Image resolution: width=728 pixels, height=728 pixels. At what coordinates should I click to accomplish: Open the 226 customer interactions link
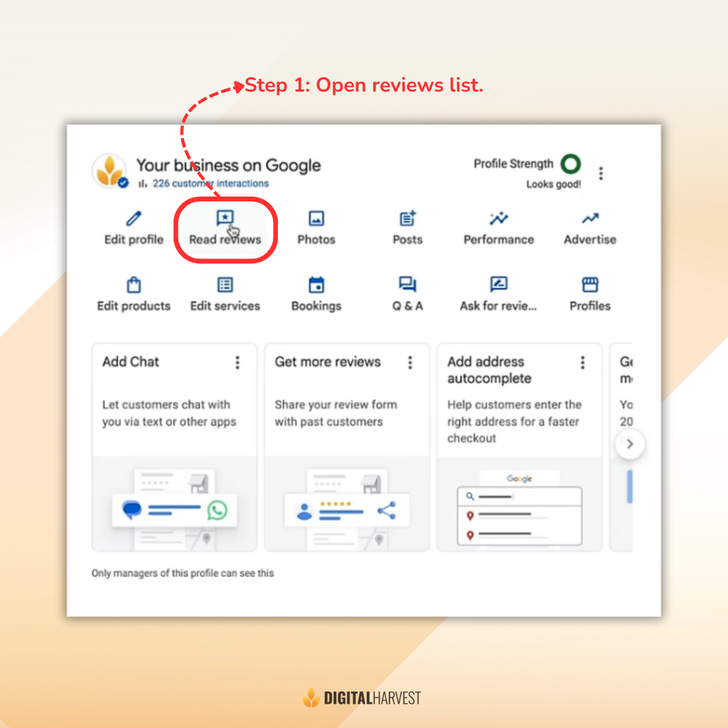click(x=210, y=183)
